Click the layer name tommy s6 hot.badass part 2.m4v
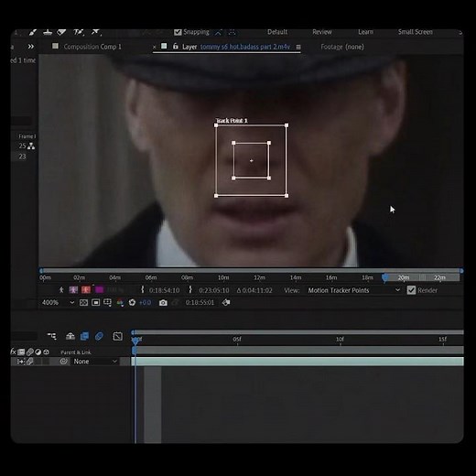 click(x=245, y=47)
